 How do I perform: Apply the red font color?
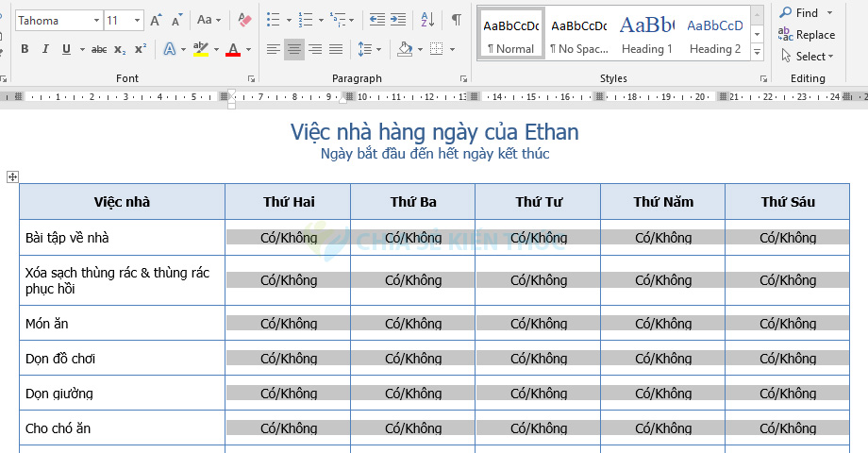pos(233,49)
